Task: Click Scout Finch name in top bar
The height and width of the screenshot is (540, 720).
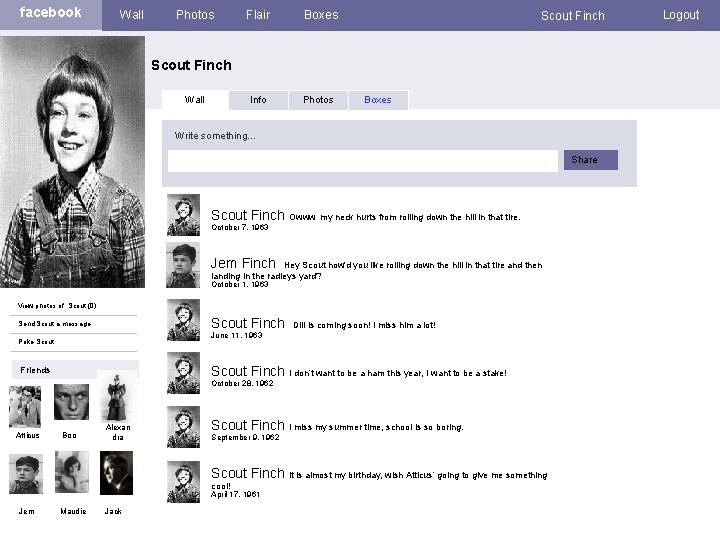Action: pyautogui.click(x=573, y=16)
